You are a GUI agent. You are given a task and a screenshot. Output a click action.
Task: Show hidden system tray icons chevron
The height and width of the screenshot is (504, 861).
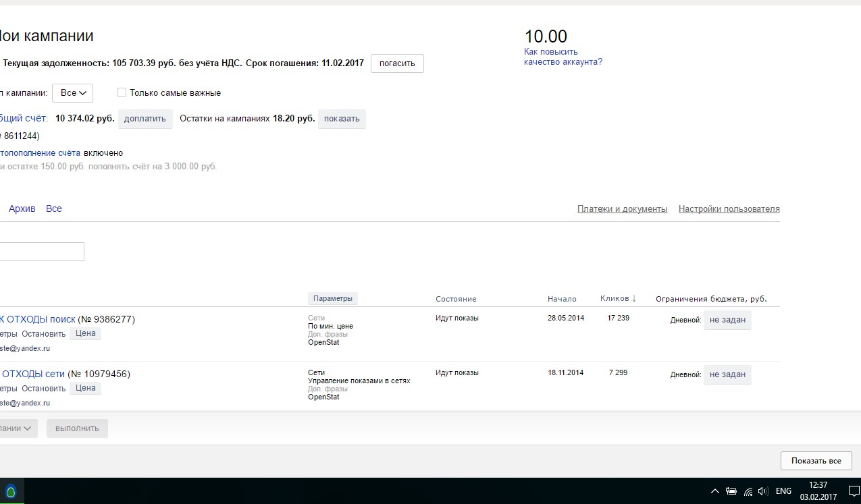715,491
